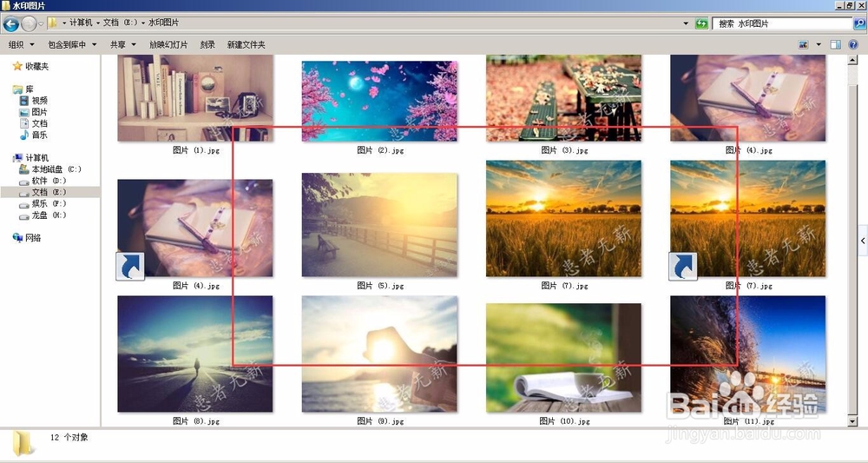Open 软件 (D:) drive
This screenshot has height=463, width=868.
[x=43, y=181]
